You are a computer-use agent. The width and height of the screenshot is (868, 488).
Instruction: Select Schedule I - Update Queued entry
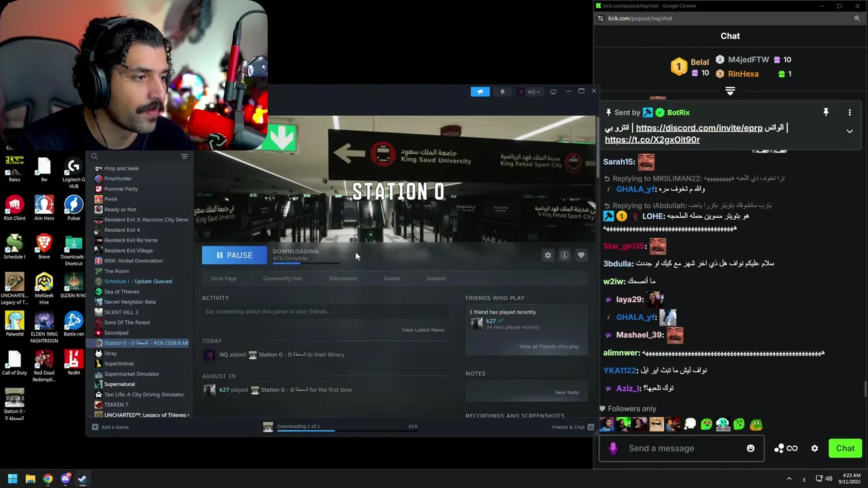(138, 281)
